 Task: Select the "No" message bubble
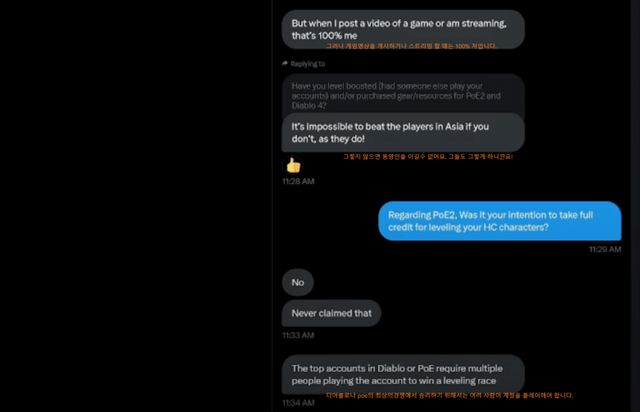(x=298, y=283)
